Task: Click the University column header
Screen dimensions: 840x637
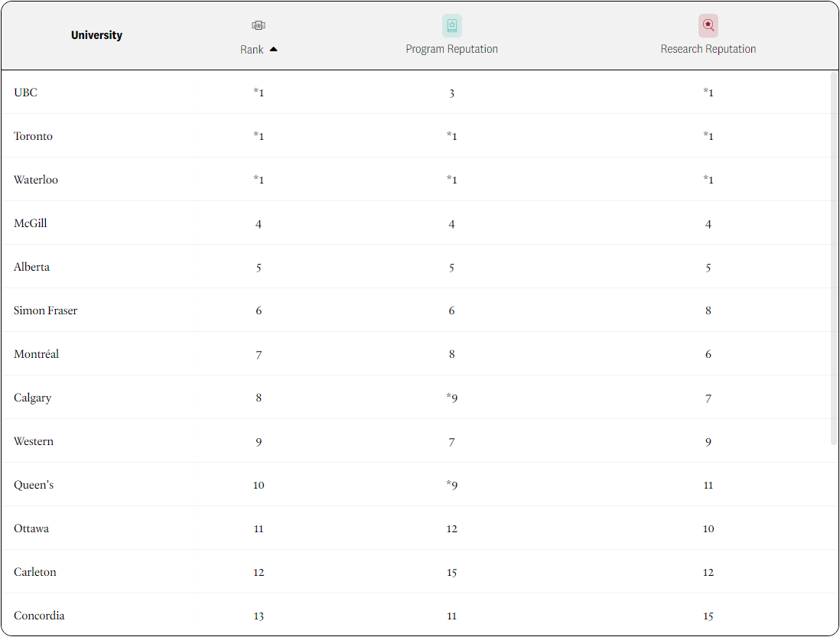Action: pyautogui.click(x=96, y=35)
